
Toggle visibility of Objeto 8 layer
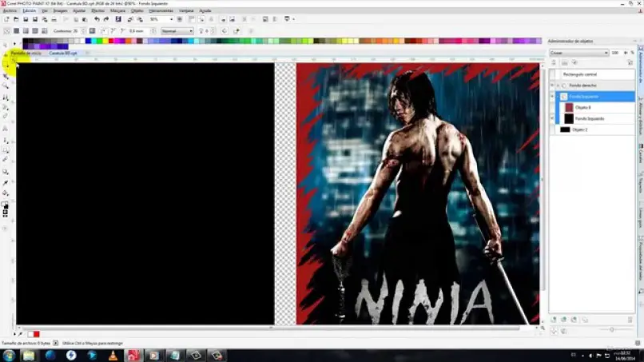[552, 107]
